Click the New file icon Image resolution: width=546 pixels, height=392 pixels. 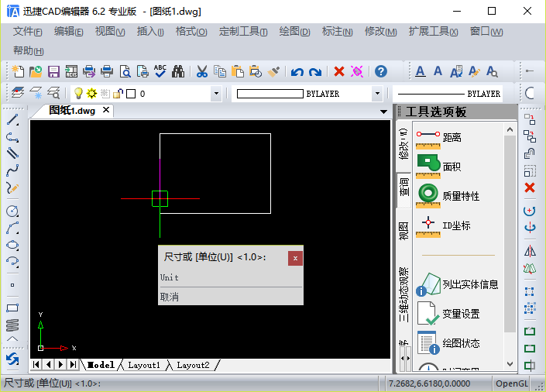pyautogui.click(x=18, y=71)
